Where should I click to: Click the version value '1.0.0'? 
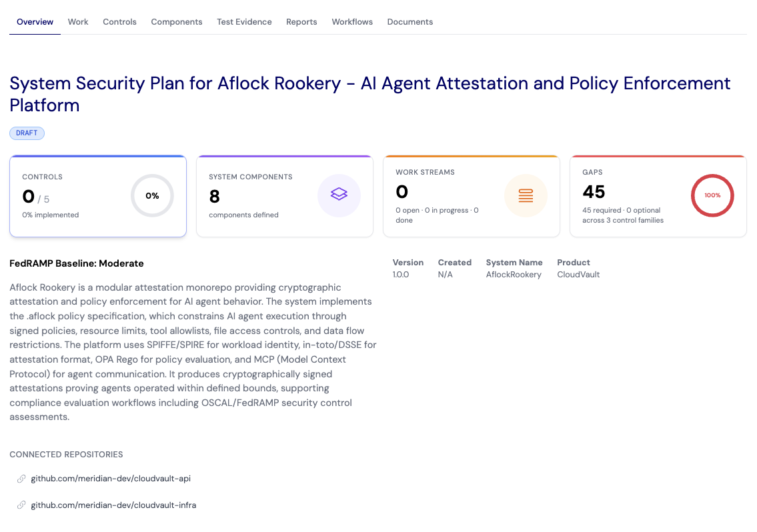click(x=401, y=274)
